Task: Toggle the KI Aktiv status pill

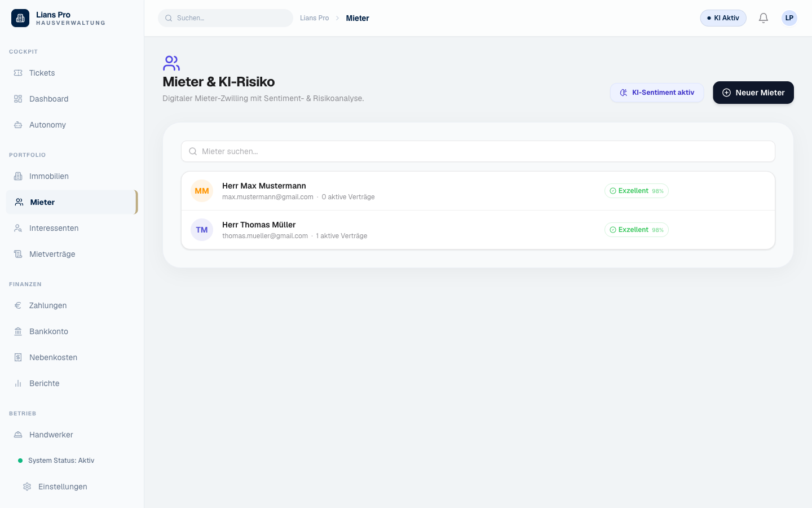Action: pyautogui.click(x=723, y=18)
